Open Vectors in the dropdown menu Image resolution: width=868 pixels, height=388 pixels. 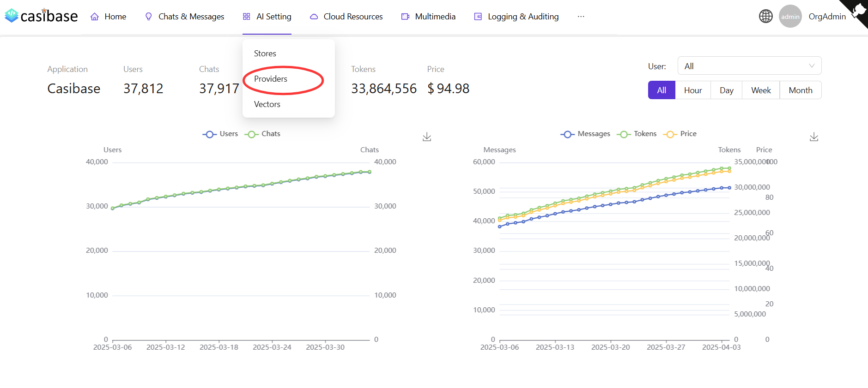tap(267, 104)
